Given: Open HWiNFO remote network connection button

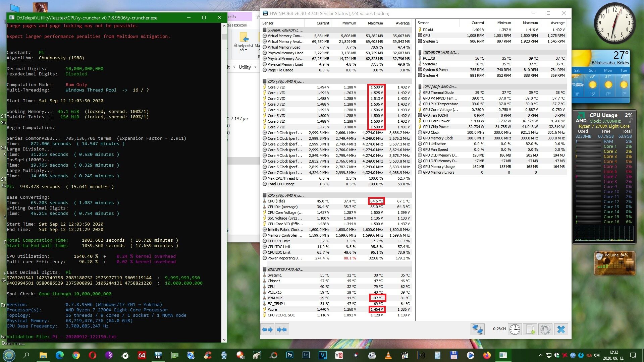Looking at the screenshot, I should click(477, 329).
